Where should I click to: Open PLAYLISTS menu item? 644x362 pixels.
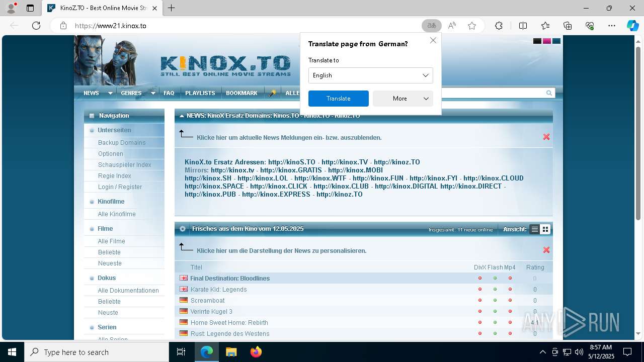point(200,93)
